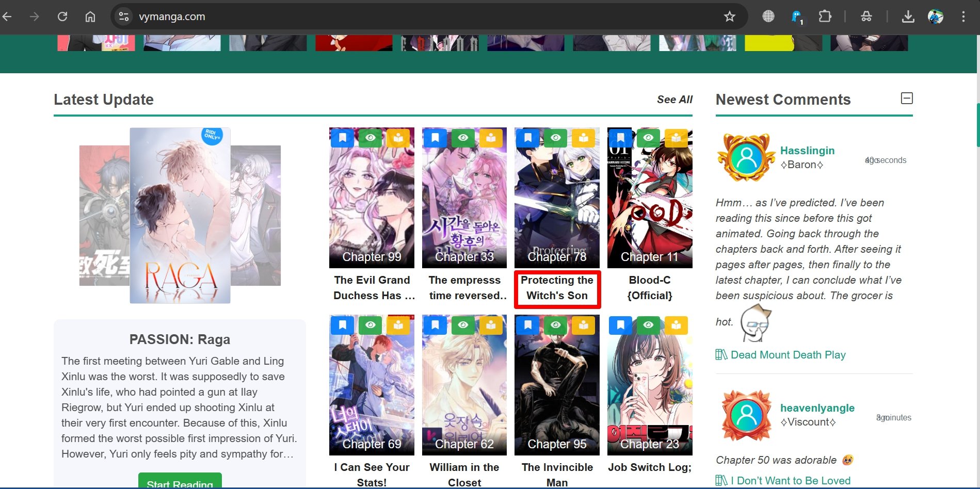Click yellow read icon on The Evil Grand Duchess
Image resolution: width=980 pixels, height=489 pixels.
(398, 138)
